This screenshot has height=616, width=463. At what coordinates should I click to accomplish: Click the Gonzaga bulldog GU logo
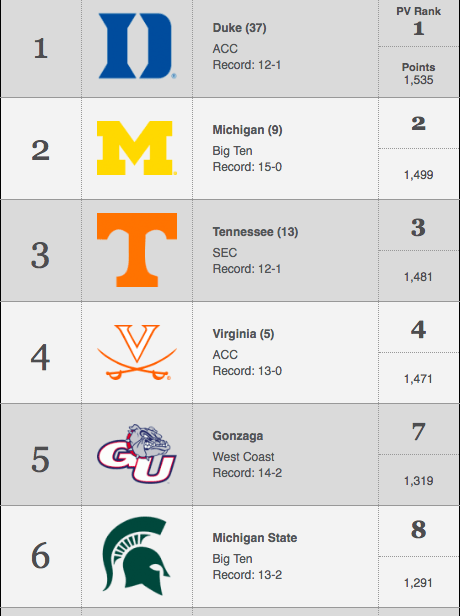coord(137,454)
